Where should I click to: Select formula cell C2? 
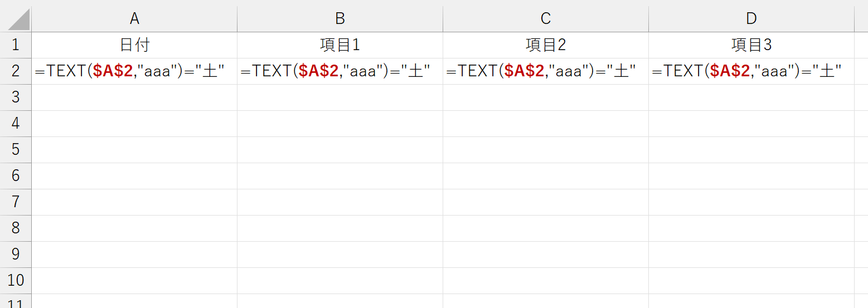(546, 71)
